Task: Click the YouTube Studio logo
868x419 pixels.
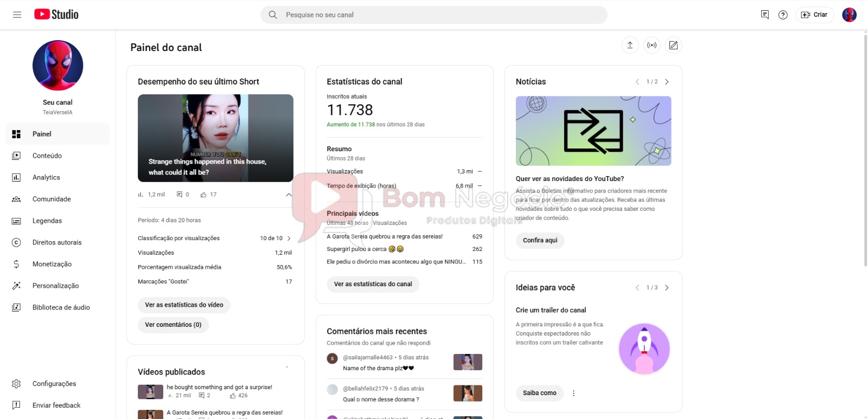Action: coord(56,15)
